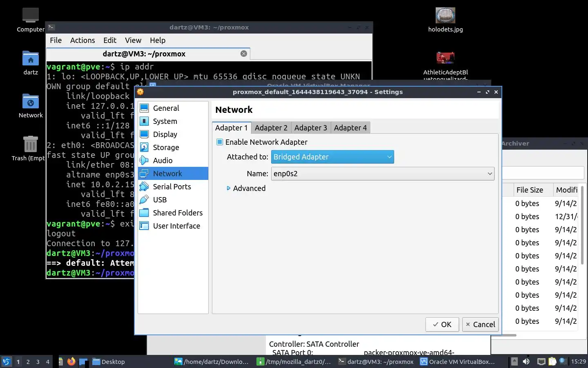Switch to workspace 4

tap(48, 361)
